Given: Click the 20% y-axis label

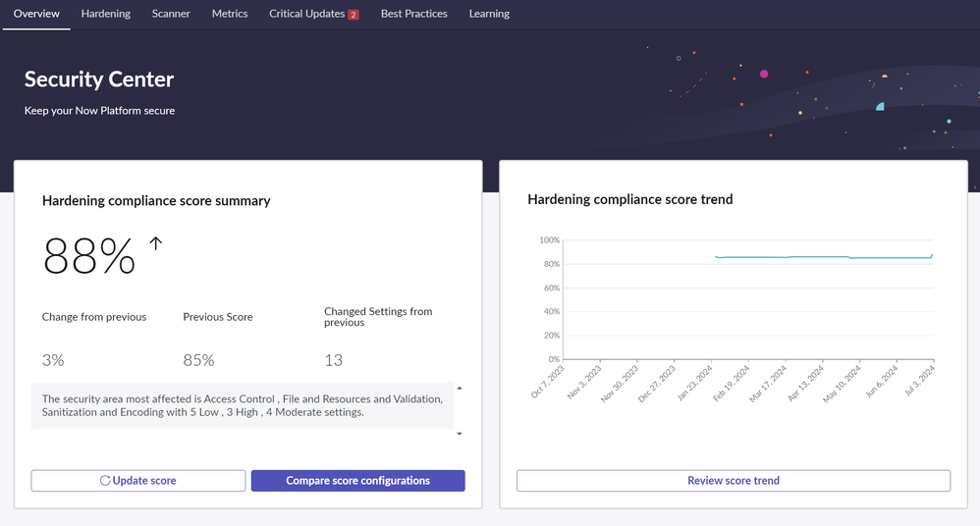Looking at the screenshot, I should point(551,336).
